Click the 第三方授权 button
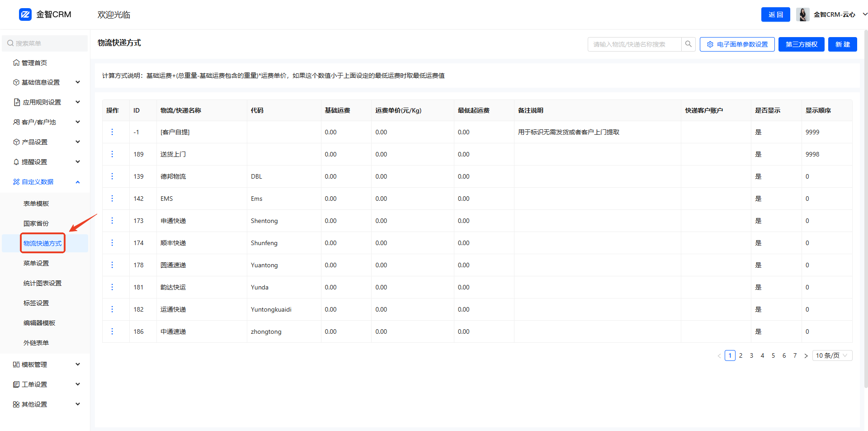Viewport: 868px width, 431px height. tap(802, 44)
